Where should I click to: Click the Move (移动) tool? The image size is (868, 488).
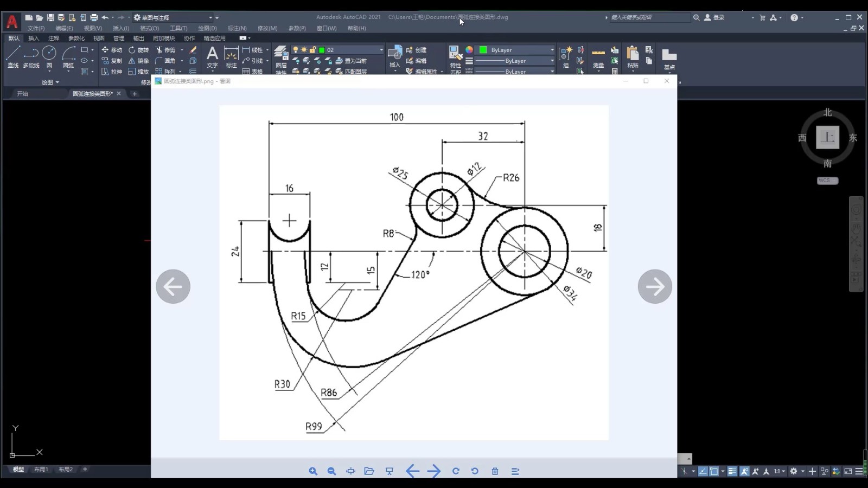[112, 50]
